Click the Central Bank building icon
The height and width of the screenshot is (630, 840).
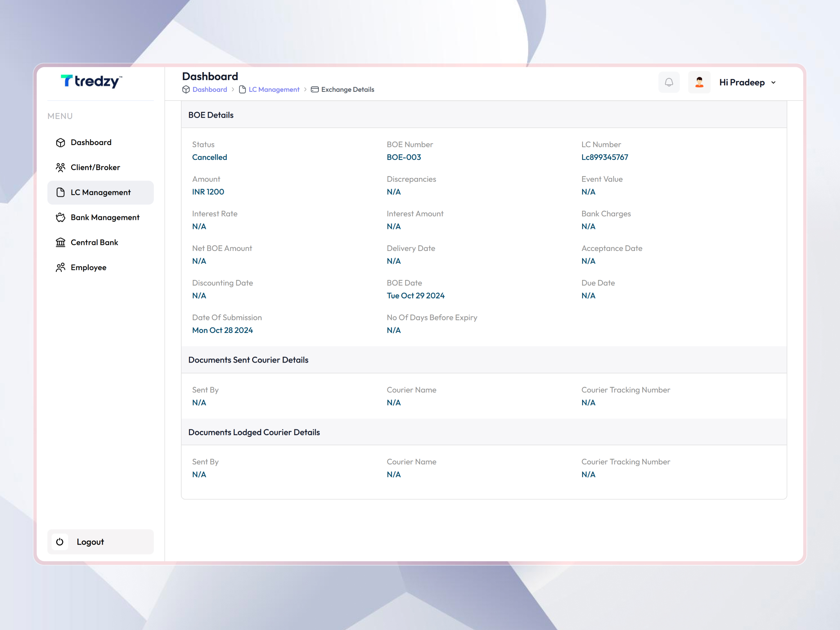[61, 242]
